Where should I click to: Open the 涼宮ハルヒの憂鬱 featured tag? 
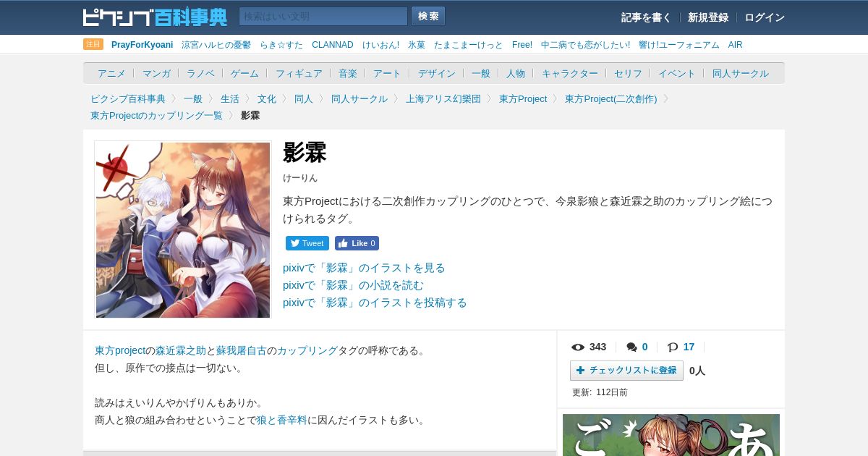coord(216,45)
